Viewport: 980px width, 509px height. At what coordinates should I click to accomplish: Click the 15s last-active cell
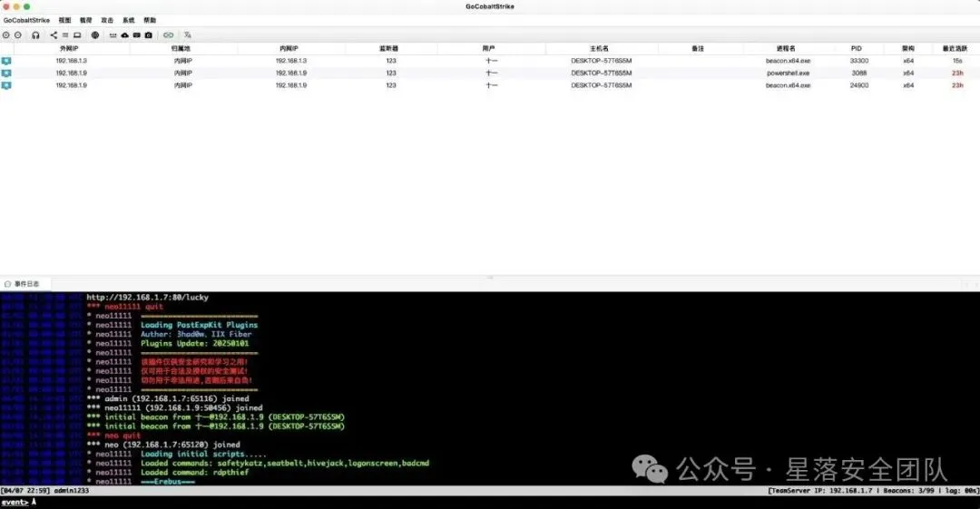point(957,61)
